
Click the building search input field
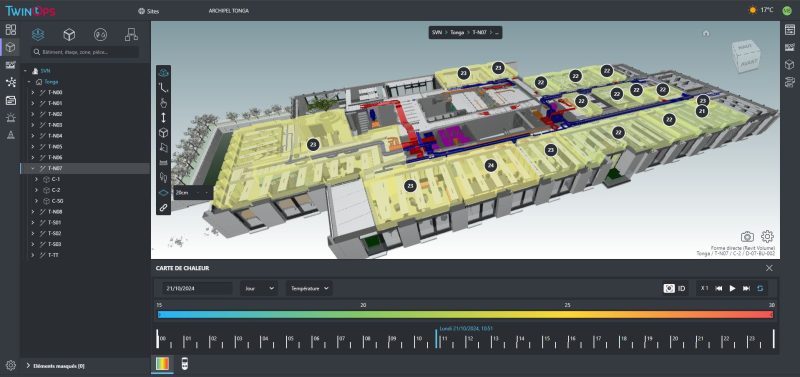coord(85,52)
